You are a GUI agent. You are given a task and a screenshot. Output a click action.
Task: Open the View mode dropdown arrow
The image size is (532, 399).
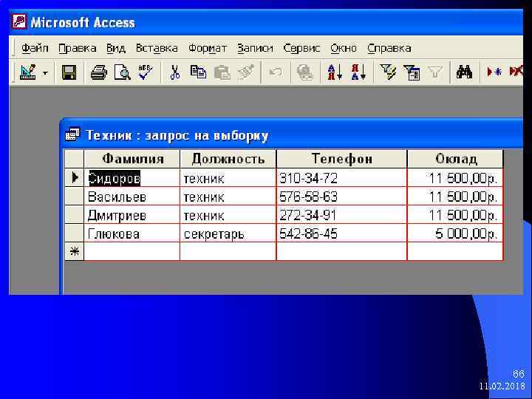[x=46, y=72]
